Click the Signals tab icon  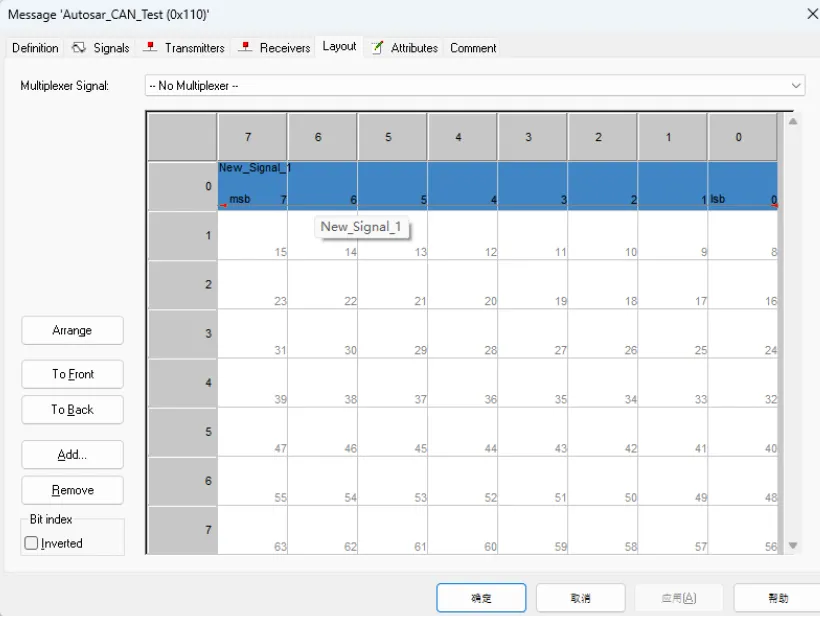tap(79, 48)
